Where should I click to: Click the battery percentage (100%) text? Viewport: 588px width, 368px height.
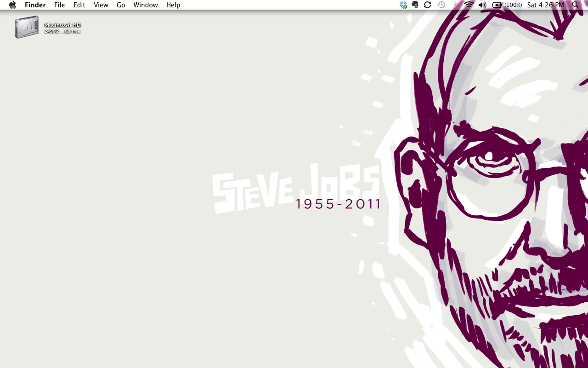coord(513,5)
